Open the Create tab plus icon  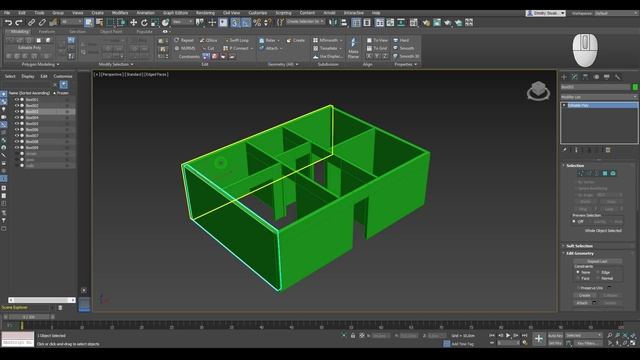pos(564,77)
